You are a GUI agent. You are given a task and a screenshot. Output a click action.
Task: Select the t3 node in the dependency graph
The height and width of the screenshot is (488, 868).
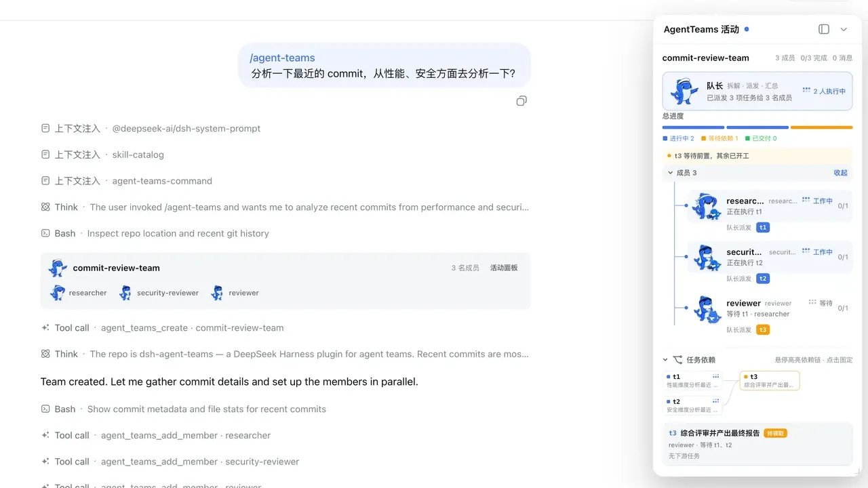coord(770,380)
